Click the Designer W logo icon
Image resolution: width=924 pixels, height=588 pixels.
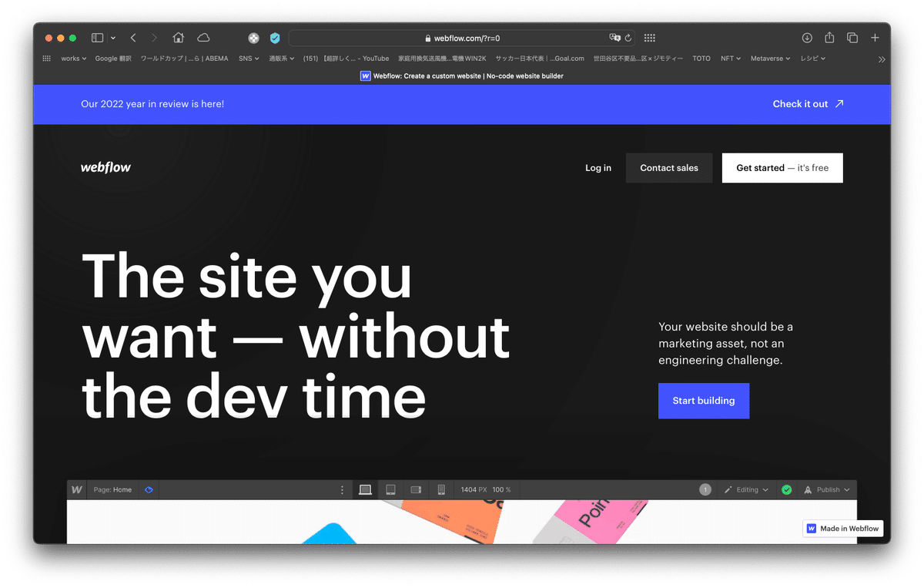tap(77, 489)
